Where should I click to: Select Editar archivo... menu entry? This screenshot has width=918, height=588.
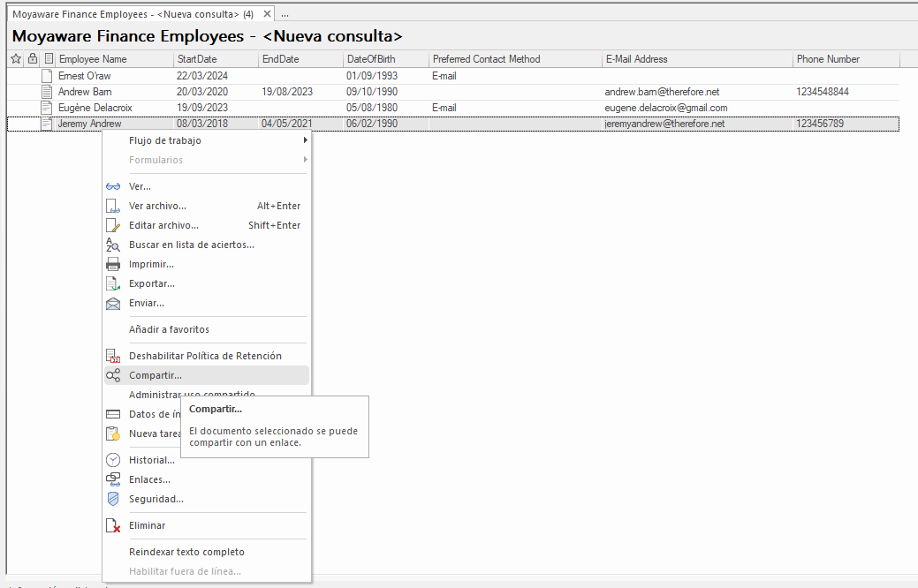pos(207,225)
